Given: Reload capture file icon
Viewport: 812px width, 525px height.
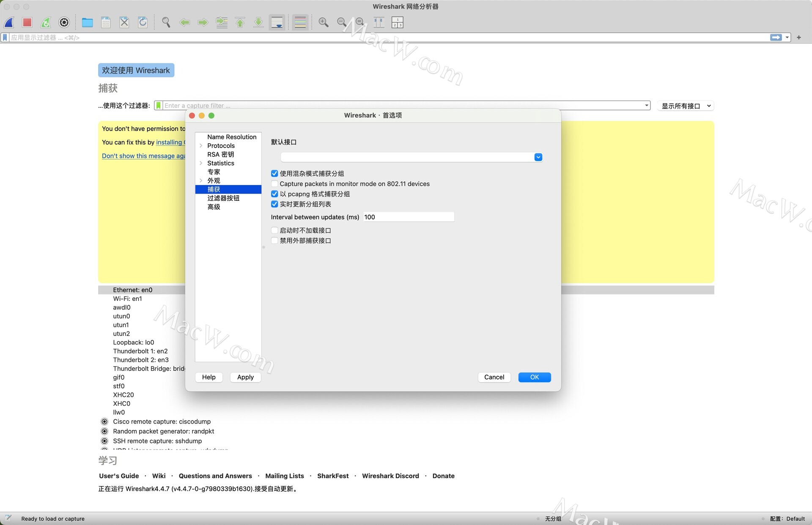Looking at the screenshot, I should click(143, 22).
